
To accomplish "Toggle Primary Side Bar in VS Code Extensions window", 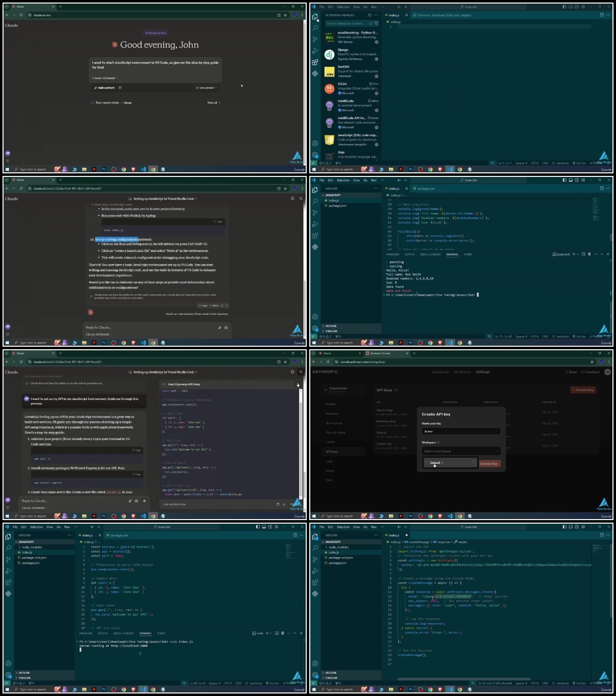I will [564, 7].
